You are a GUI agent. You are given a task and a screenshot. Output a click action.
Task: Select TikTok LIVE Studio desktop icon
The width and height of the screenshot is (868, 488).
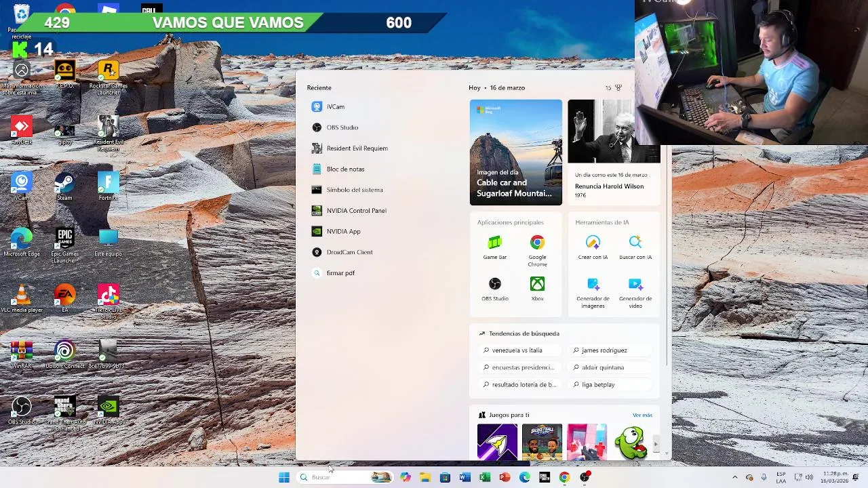click(108, 302)
